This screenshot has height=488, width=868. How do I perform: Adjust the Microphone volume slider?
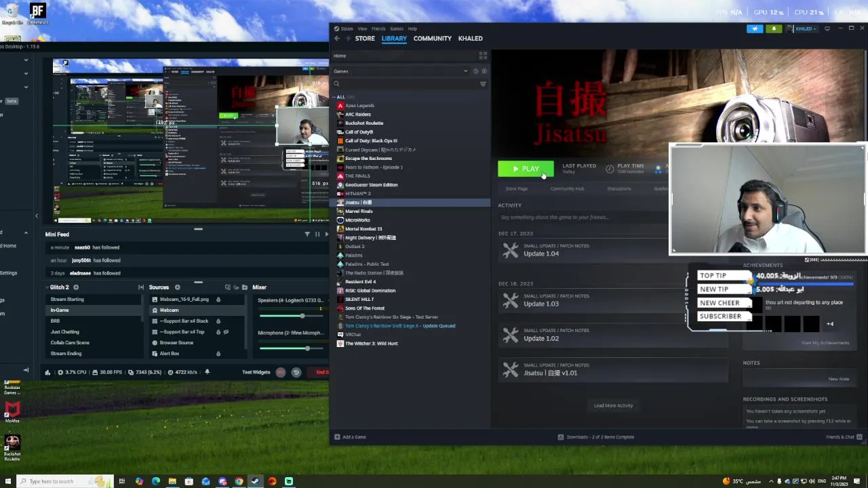292,348
